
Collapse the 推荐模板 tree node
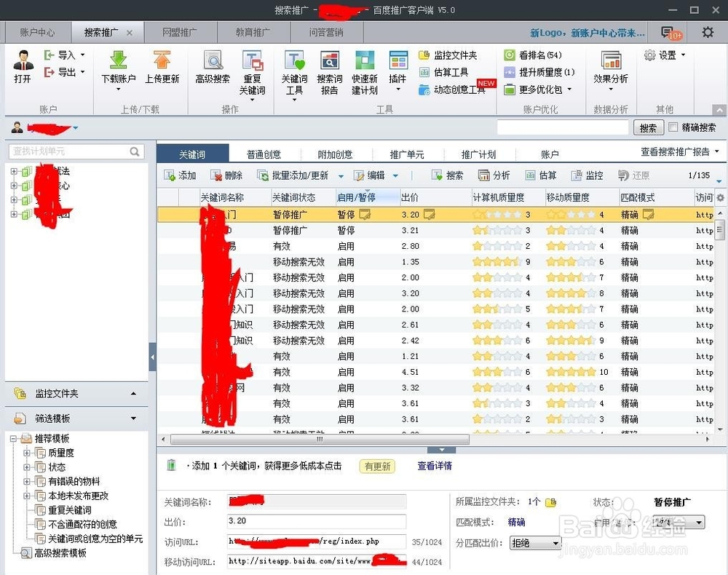(13, 439)
